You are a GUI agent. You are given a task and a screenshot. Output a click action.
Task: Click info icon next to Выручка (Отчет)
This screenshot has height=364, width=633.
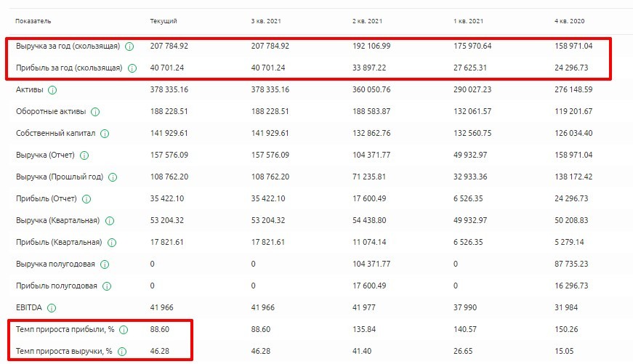tap(85, 155)
